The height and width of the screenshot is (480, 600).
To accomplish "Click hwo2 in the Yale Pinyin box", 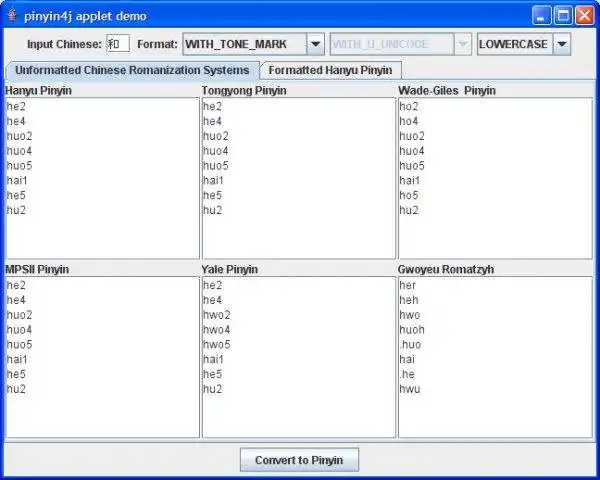I will [x=217, y=315].
